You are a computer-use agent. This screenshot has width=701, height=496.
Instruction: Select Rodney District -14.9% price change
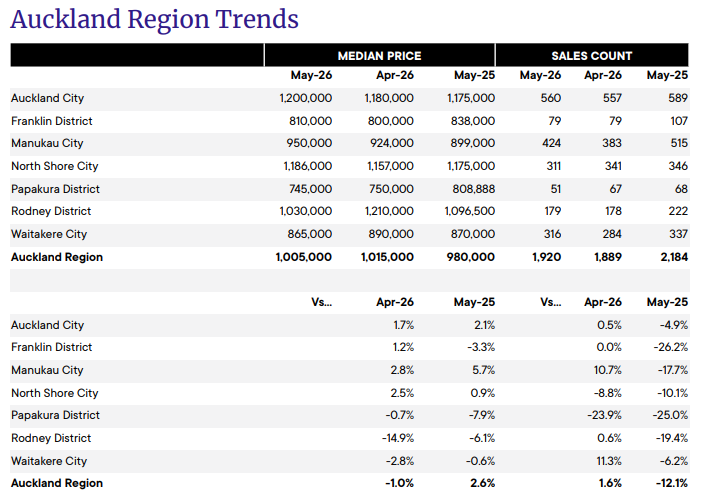coord(398,438)
